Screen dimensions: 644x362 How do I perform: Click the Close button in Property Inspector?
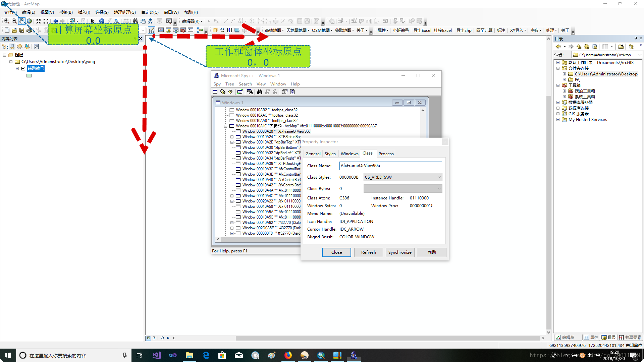point(336,252)
